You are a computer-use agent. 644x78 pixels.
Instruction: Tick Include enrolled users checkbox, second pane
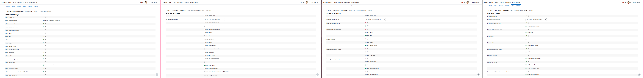point(204,16)
